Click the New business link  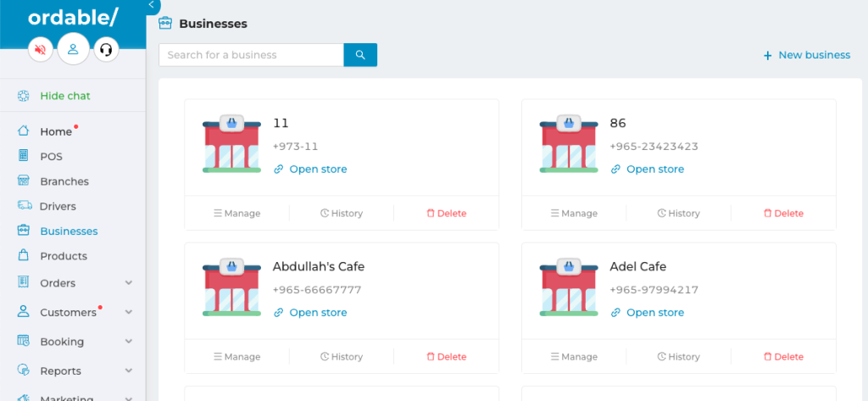(x=807, y=55)
